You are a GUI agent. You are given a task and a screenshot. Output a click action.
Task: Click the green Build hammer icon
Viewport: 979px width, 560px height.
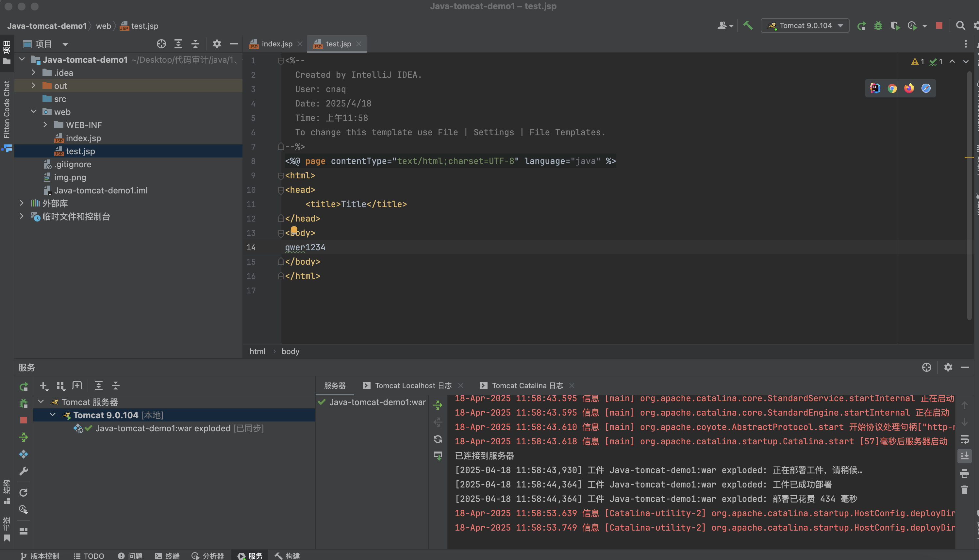(748, 26)
